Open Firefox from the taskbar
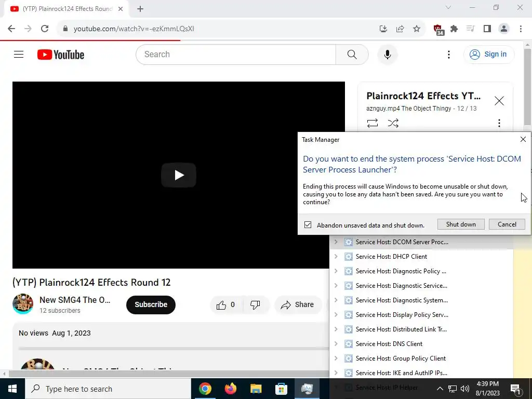The width and height of the screenshot is (532, 399). point(230,389)
